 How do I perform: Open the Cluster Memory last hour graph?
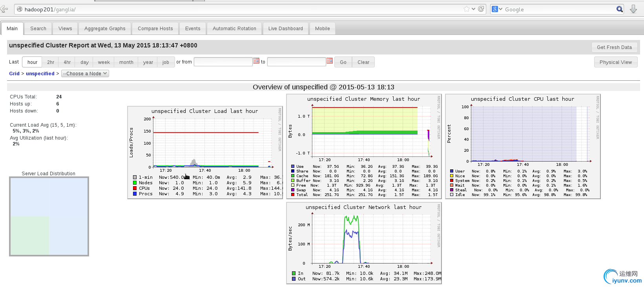click(364, 147)
